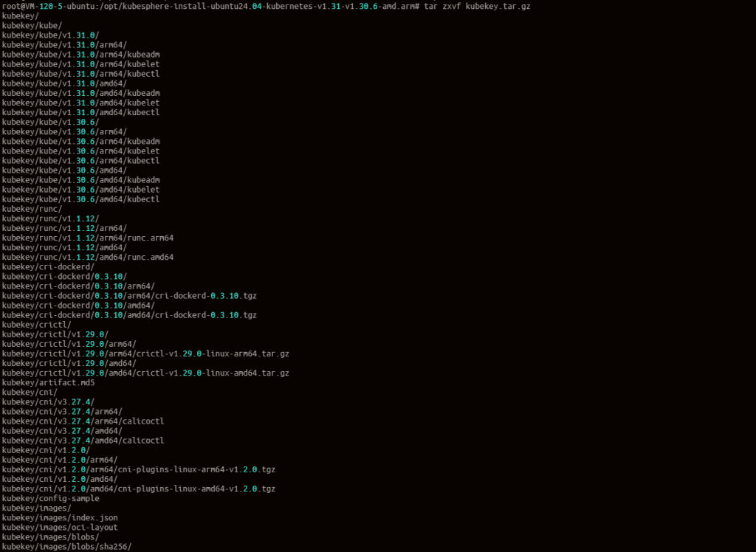
Task: Click the line kubekey/kube/v1.30.6/amd64/kubeadm
Action: tap(81, 180)
